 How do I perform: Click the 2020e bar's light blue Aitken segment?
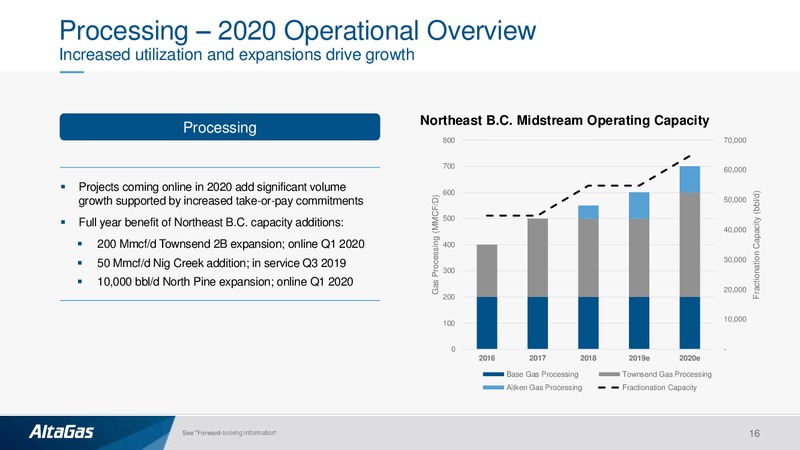[690, 179]
